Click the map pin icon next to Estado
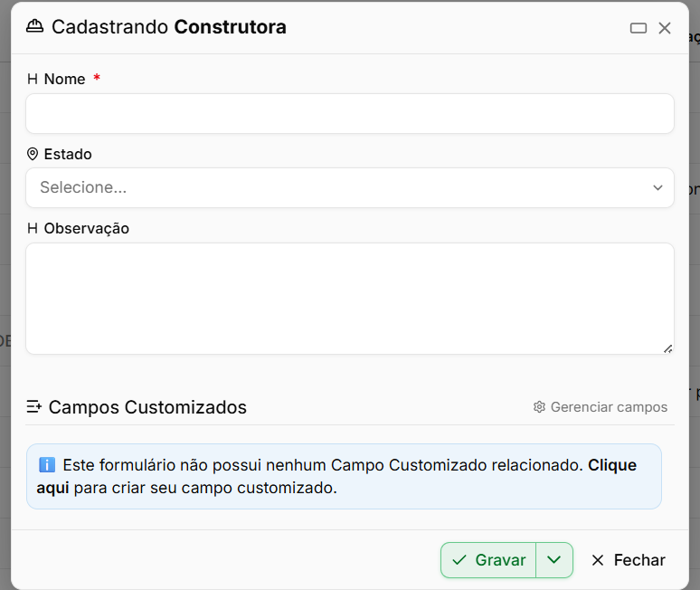Image resolution: width=700 pixels, height=590 pixels. 33,154
